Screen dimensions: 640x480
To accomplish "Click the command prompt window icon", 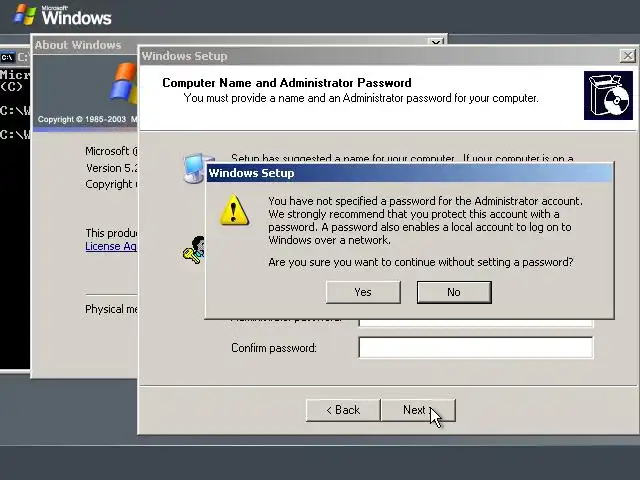I will 7,58.
